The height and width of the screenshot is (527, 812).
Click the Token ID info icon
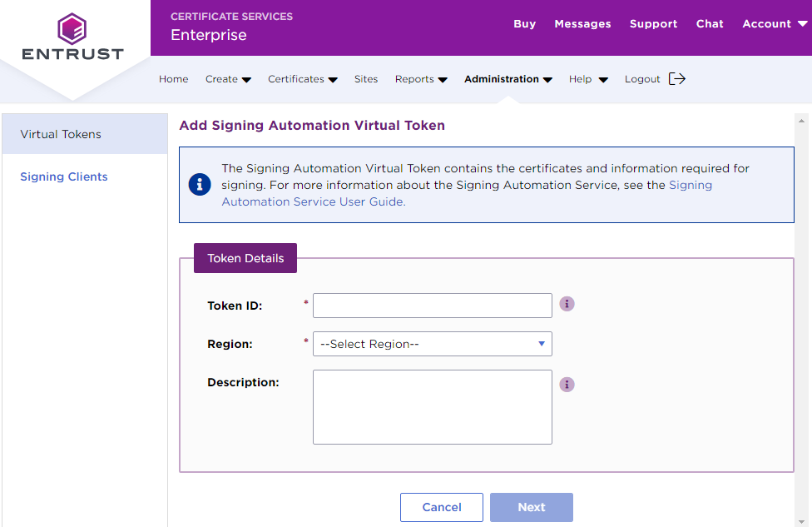click(x=567, y=304)
